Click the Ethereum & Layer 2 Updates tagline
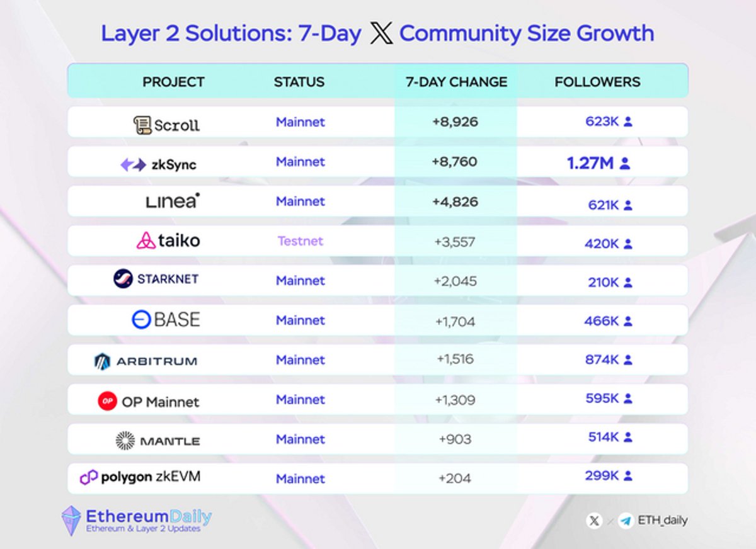 pyautogui.click(x=143, y=529)
